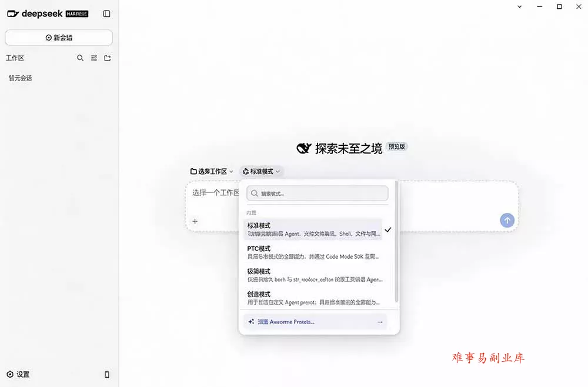The image size is (588, 387).
Task: Focus the mode search input field
Action: [318, 193]
